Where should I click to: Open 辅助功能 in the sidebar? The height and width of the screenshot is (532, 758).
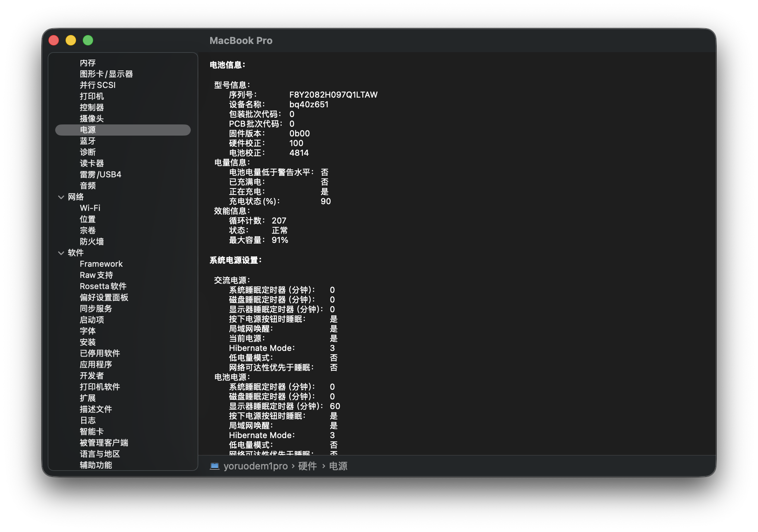(96, 465)
